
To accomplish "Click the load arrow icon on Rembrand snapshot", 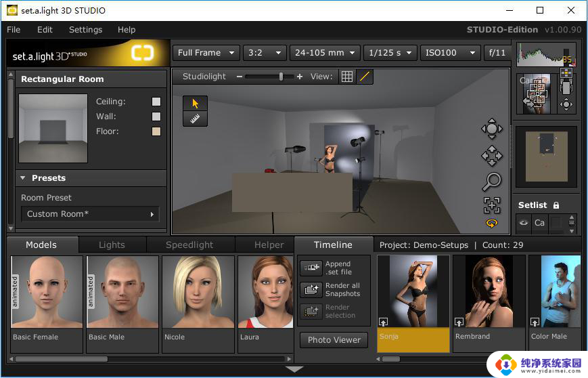I will 459,322.
